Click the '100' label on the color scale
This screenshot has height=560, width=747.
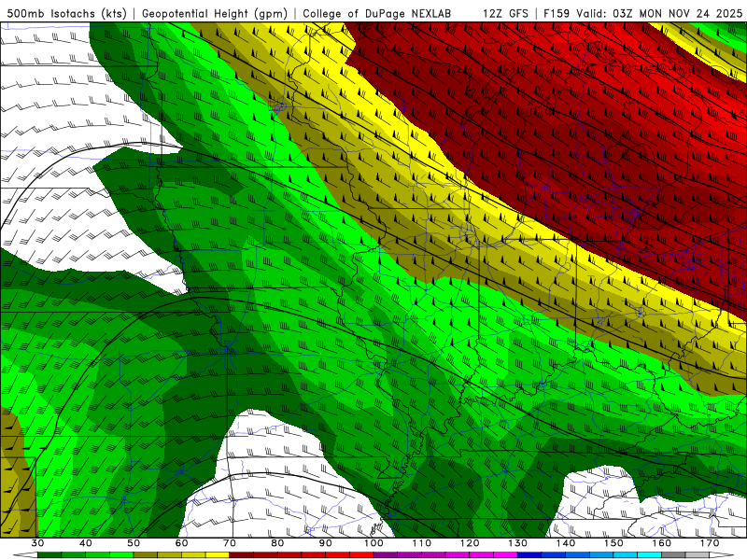(x=374, y=543)
